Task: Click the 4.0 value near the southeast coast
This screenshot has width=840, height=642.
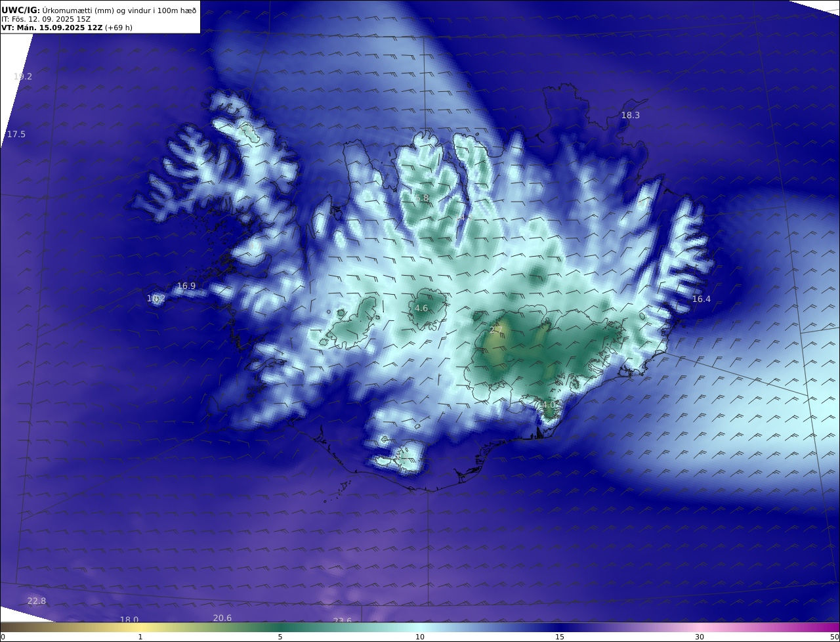Action: (549, 404)
